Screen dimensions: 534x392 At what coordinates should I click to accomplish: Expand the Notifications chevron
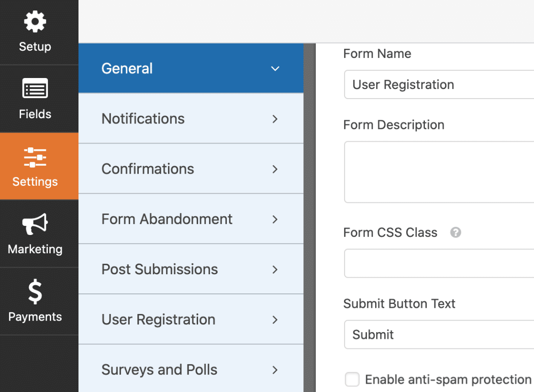275,119
